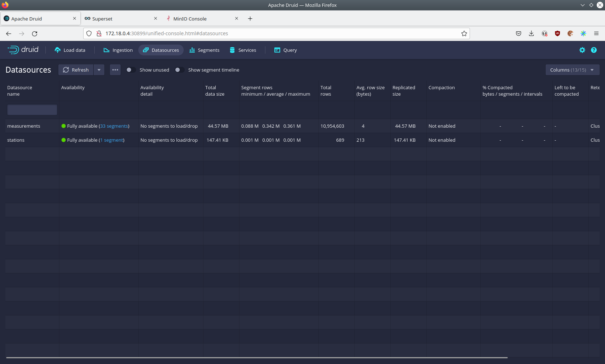Open the help question mark icon

[x=593, y=50]
